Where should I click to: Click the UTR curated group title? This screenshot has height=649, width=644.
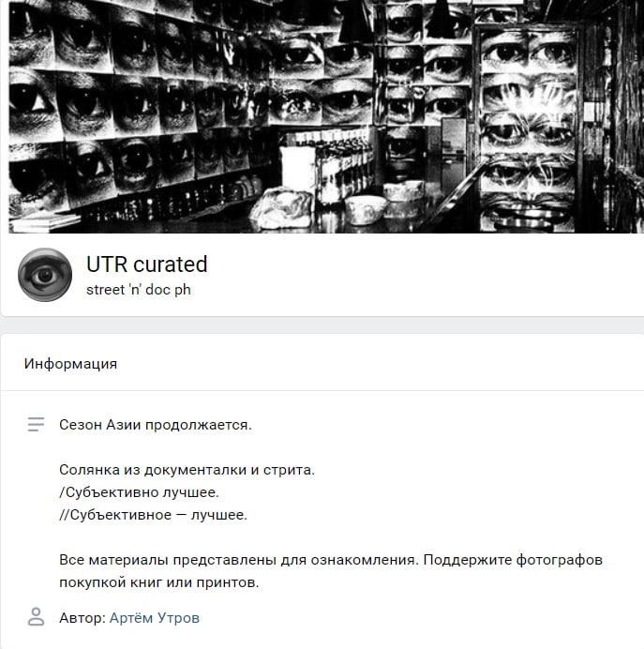click(x=147, y=264)
